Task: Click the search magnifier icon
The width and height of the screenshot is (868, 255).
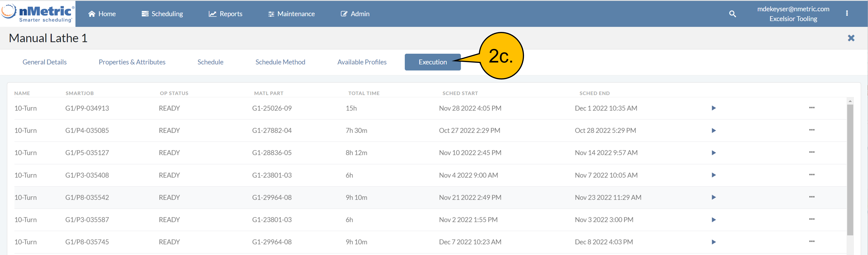Action: 732,14
